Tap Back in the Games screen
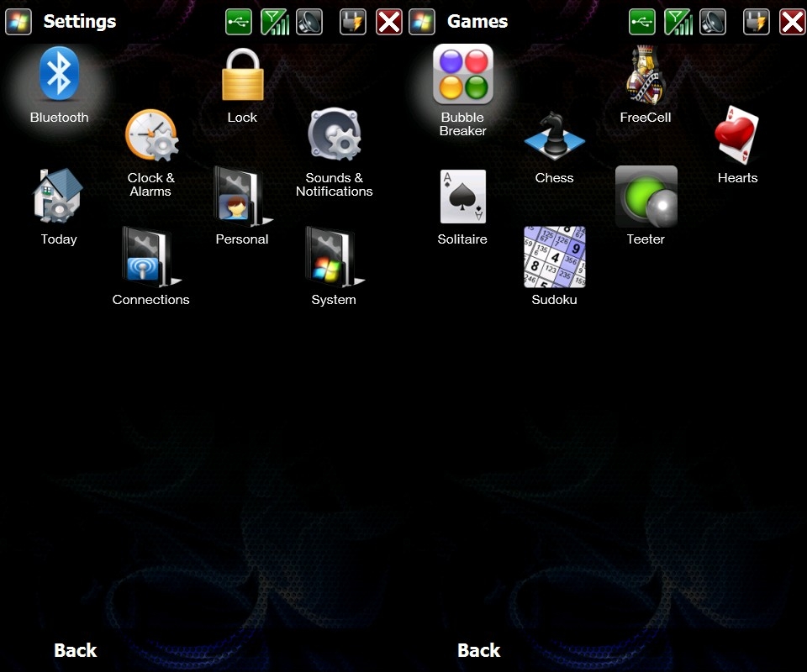The image size is (807, 672). pos(478,650)
